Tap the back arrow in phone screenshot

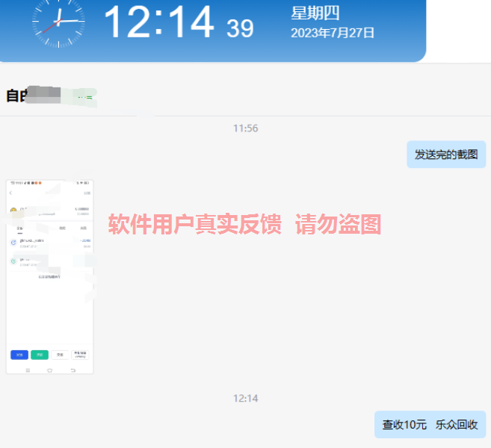pyautogui.click(x=11, y=193)
